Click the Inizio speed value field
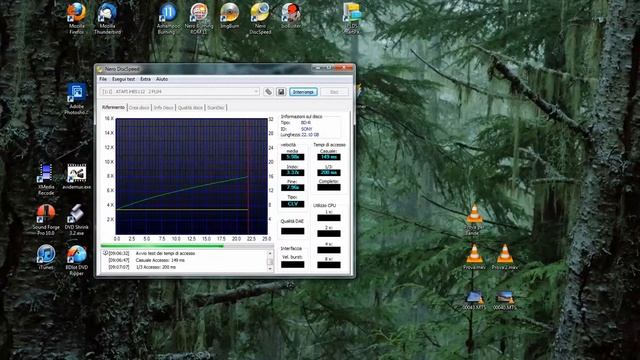The height and width of the screenshot is (360, 640). click(293, 173)
